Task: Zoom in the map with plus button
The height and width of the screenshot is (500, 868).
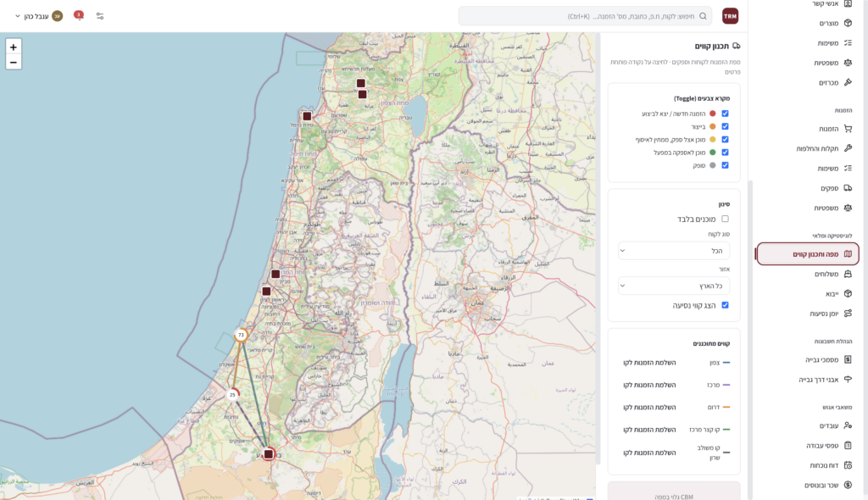Action: pyautogui.click(x=14, y=47)
